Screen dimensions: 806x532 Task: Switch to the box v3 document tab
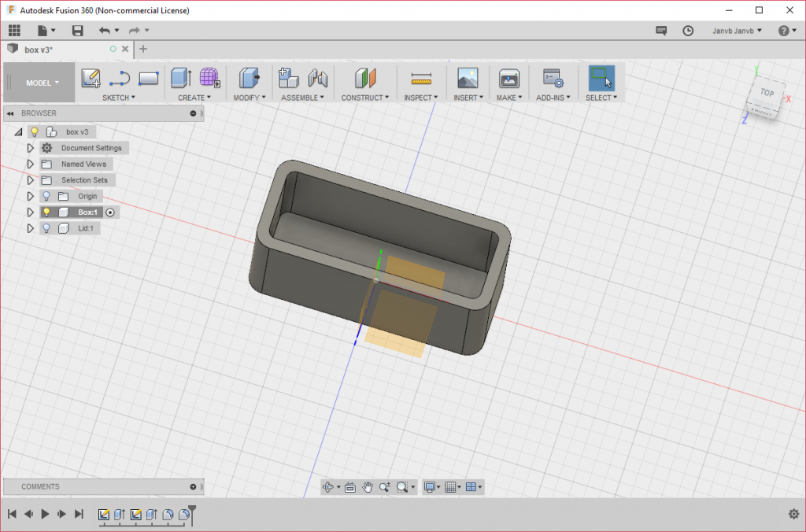[39, 50]
